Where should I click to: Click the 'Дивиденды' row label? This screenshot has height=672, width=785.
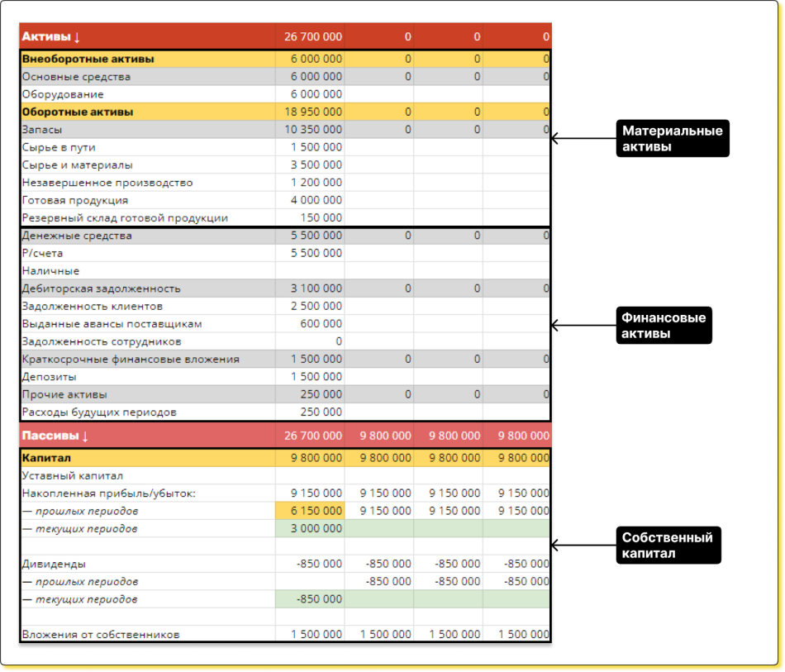tap(54, 564)
